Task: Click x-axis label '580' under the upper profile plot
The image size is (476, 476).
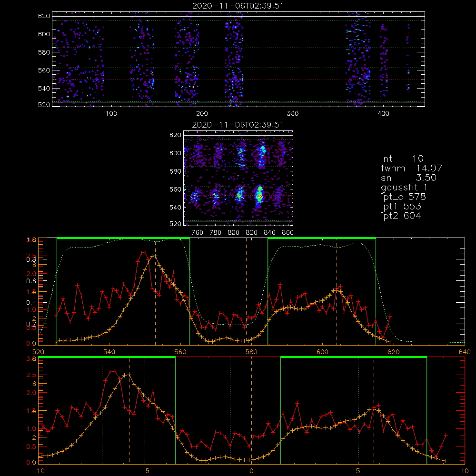Action: coord(251,352)
